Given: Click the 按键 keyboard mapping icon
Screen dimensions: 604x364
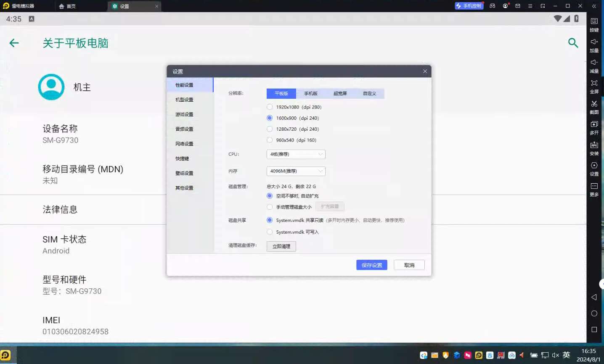Looking at the screenshot, I should click(594, 21).
